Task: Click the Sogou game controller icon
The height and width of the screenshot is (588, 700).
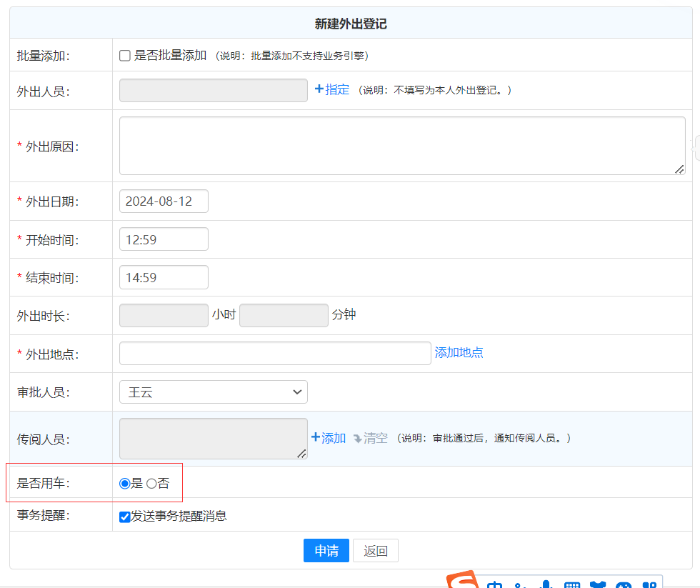Action: 624,585
